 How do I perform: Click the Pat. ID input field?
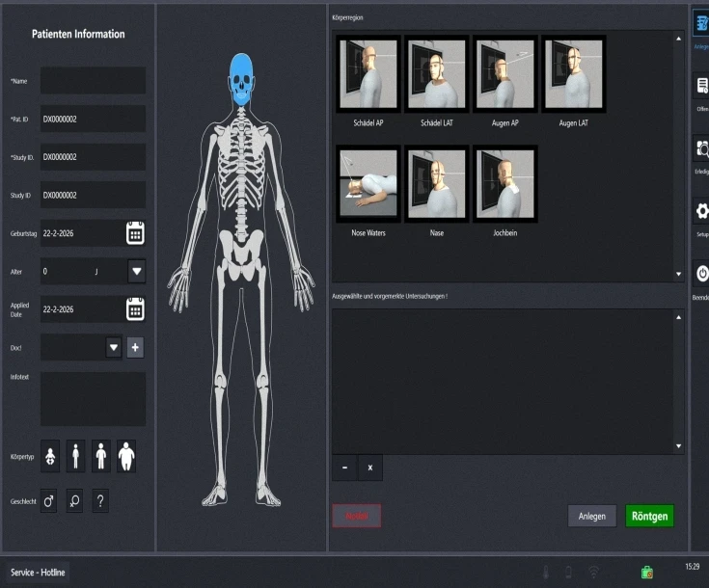(94, 119)
